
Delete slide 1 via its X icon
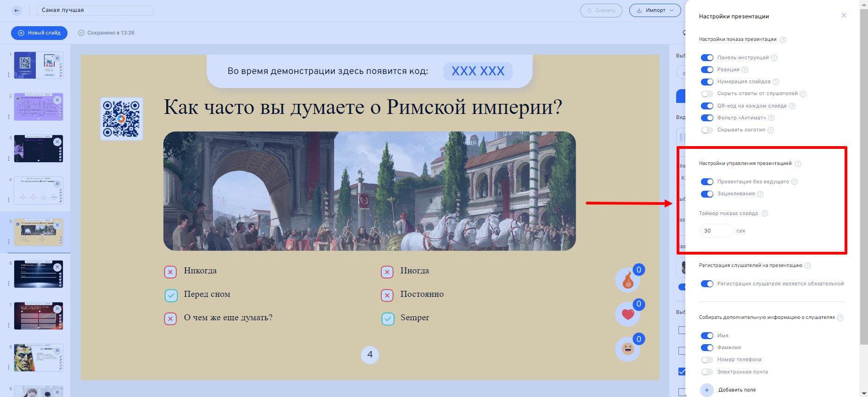pos(57,58)
